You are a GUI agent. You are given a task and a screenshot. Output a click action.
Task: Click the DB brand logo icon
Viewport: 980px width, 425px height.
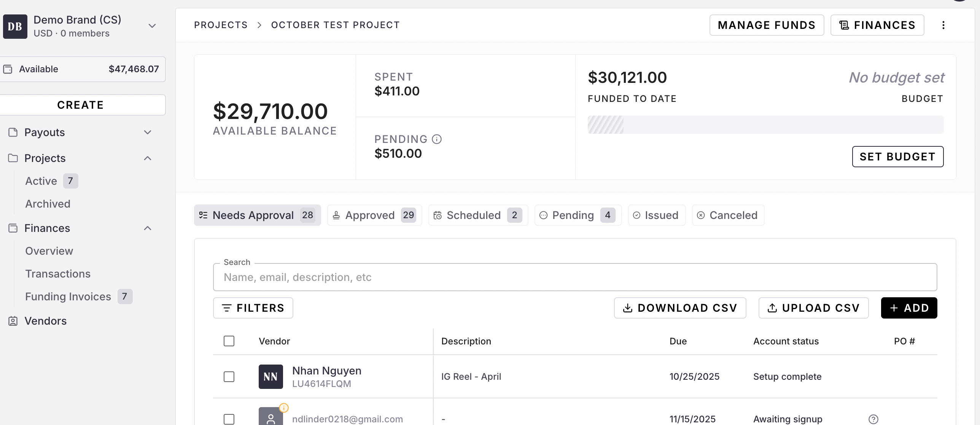pos(15,27)
